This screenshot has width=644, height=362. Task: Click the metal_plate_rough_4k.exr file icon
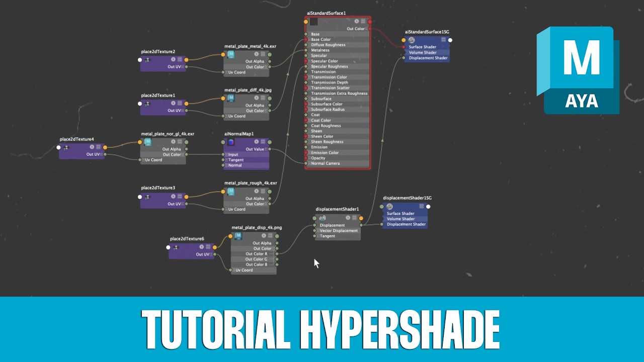click(x=231, y=192)
